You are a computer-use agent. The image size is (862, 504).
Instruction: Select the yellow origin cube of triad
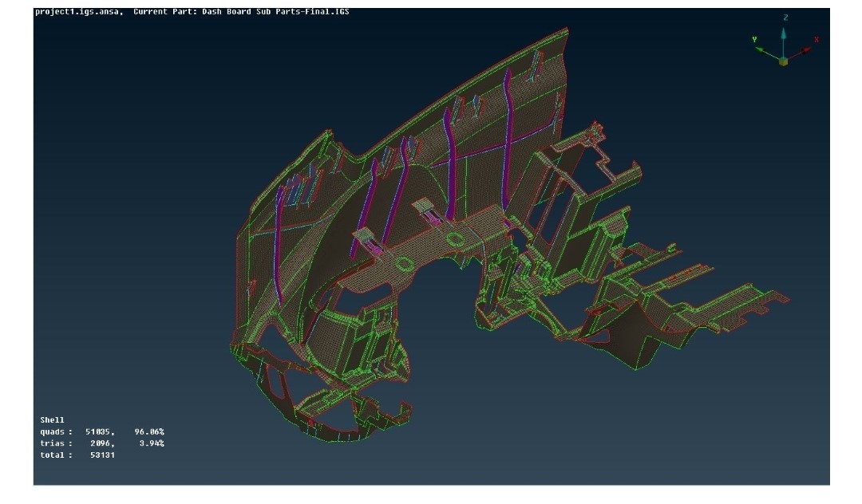(784, 61)
